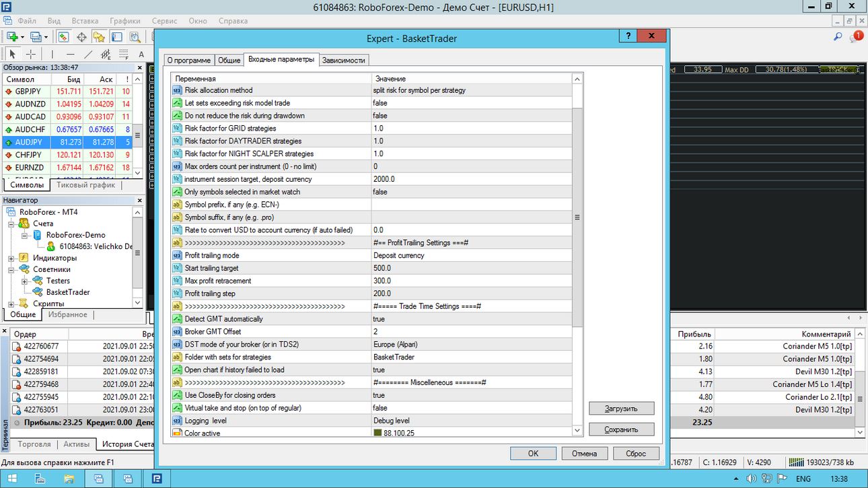Open the 'Графики' menu
Screen dimensions: 868x488
(125, 21)
